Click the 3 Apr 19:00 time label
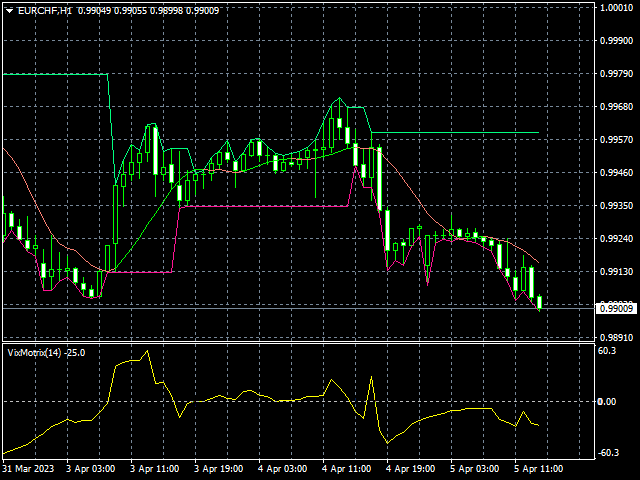The image size is (640, 480). [x=218, y=469]
